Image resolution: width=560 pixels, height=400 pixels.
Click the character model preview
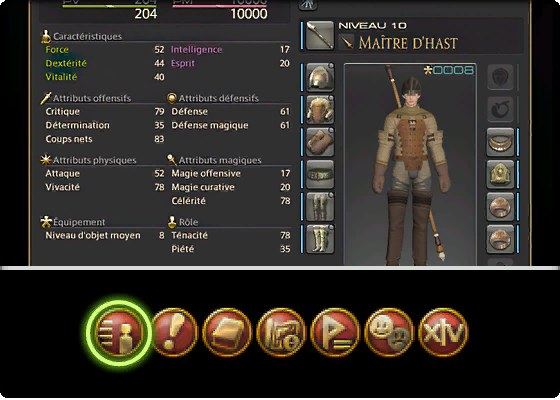click(410, 164)
